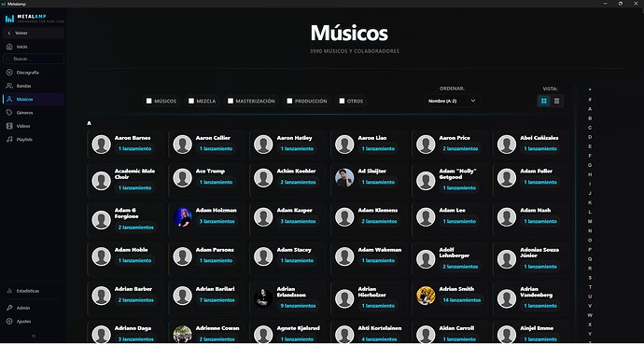Image resolution: width=644 pixels, height=345 pixels.
Task: Jump to letter W in alphabet index
Action: point(590,315)
